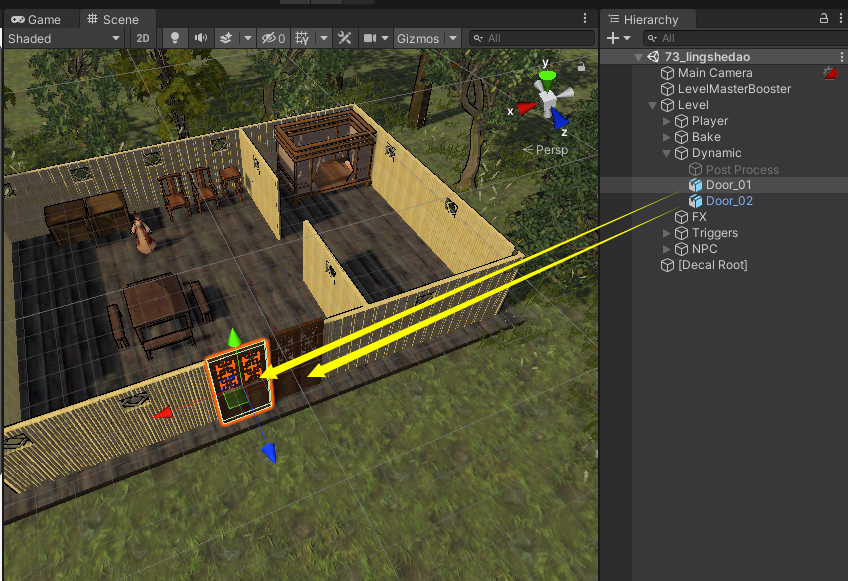Click Hierarchy plus create button
The height and width of the screenshot is (581, 848).
pos(613,38)
